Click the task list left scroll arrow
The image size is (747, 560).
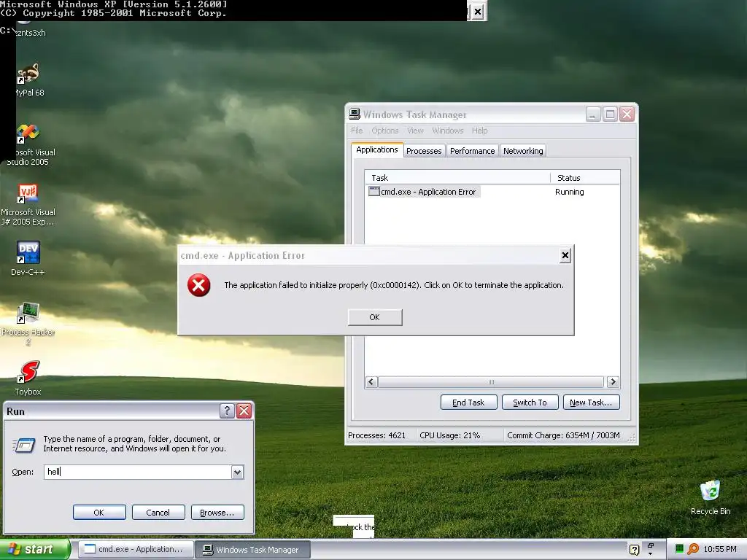tap(371, 382)
